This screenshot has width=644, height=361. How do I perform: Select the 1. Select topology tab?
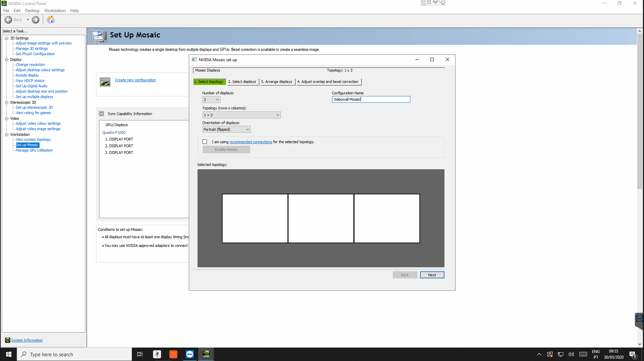tap(209, 82)
